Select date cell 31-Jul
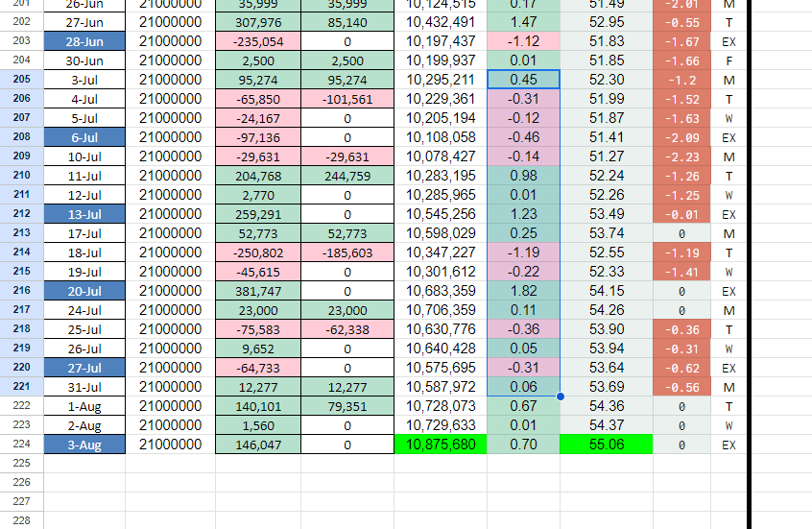Viewport: 812px width, 529px height. [84, 387]
